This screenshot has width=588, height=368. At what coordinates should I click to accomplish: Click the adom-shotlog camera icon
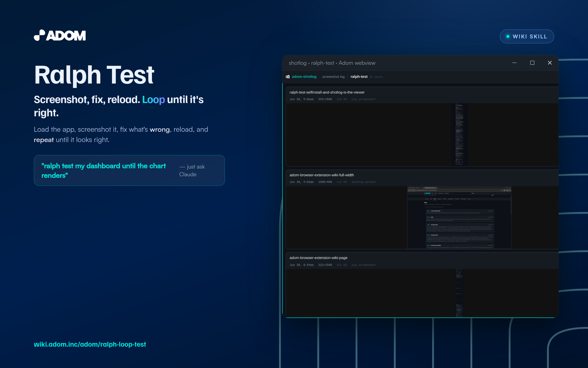pos(288,77)
